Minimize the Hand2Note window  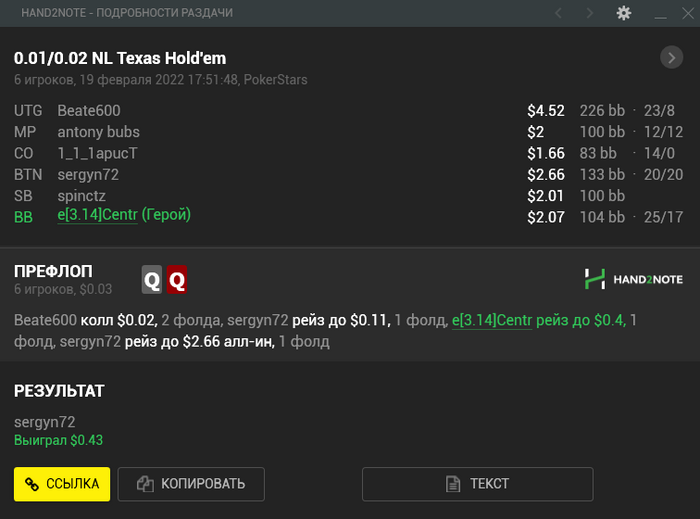click(x=661, y=13)
